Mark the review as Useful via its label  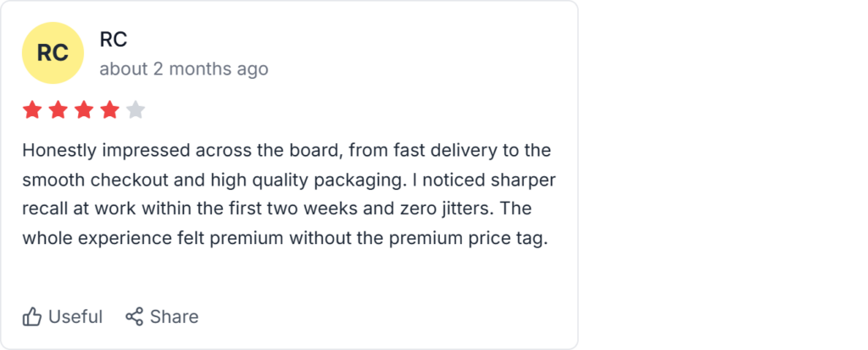75,317
